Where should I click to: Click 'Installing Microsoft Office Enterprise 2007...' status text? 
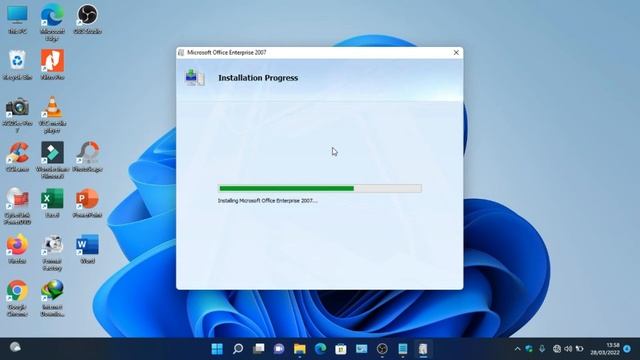click(x=267, y=201)
